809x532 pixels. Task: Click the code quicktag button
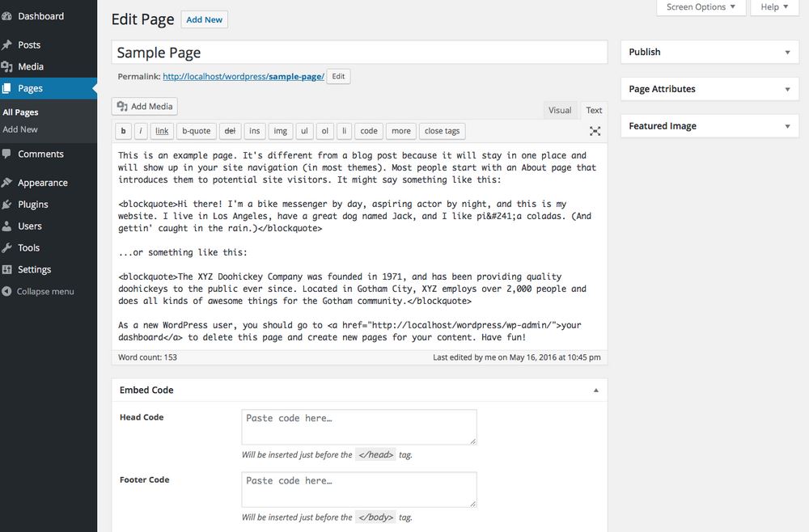tap(369, 131)
